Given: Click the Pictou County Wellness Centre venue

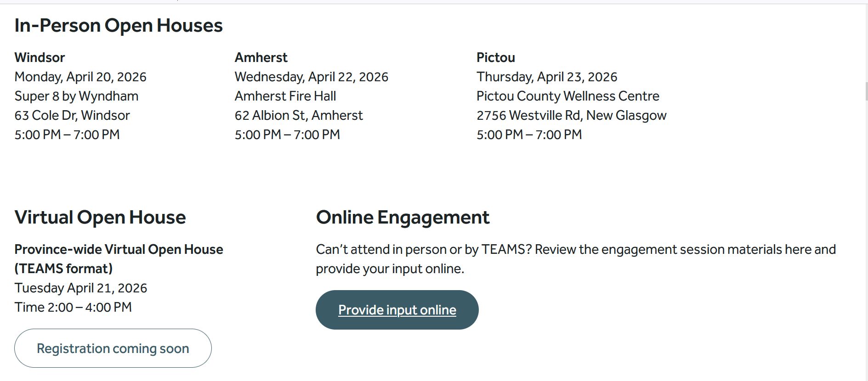Looking at the screenshot, I should coord(568,96).
